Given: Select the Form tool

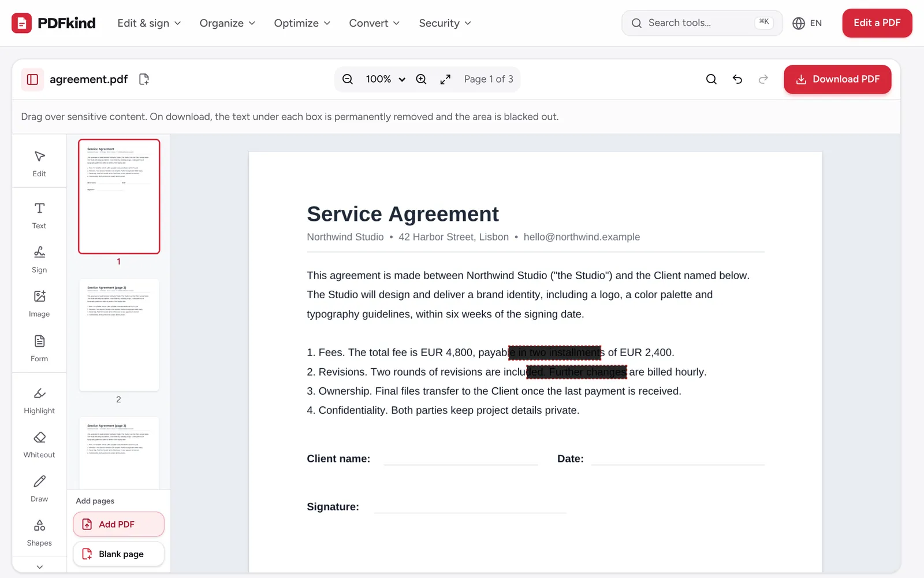Looking at the screenshot, I should tap(39, 349).
